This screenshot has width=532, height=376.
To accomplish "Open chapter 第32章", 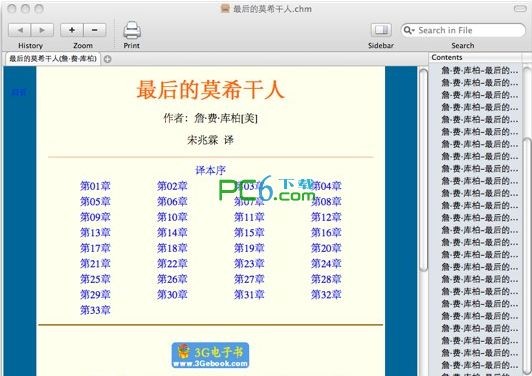I will coord(326,295).
